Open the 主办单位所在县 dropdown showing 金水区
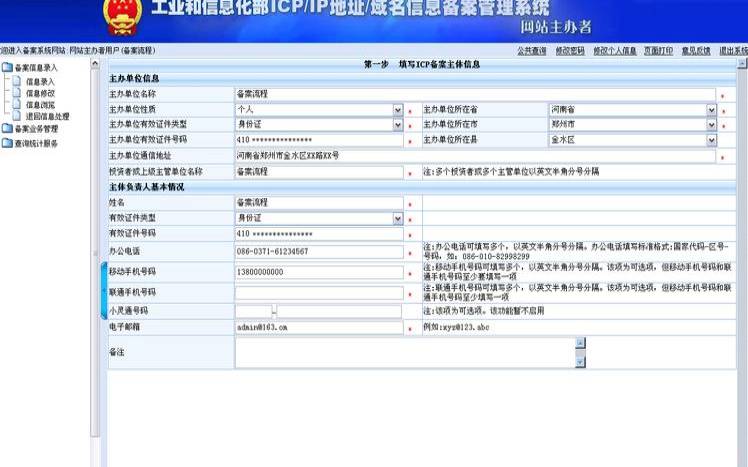Viewport: 748px width, 467px height. click(712, 141)
